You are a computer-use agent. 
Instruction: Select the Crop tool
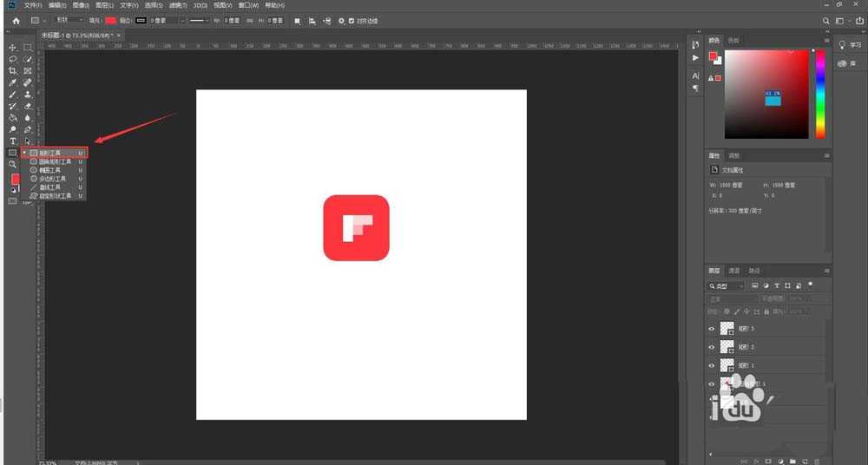point(13,71)
